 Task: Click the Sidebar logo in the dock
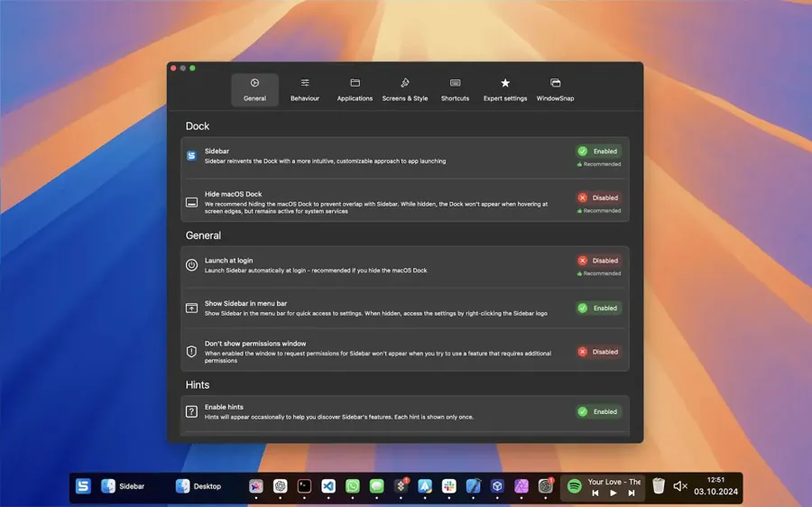point(83,486)
